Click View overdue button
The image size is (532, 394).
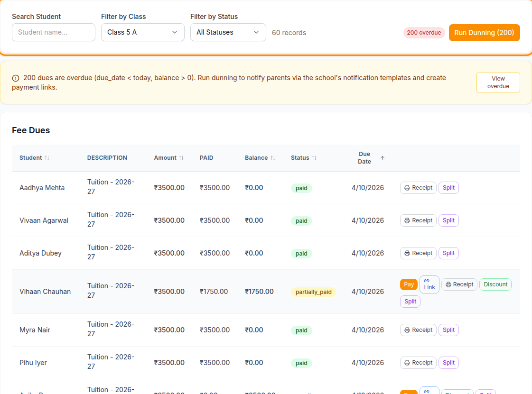pos(498,82)
